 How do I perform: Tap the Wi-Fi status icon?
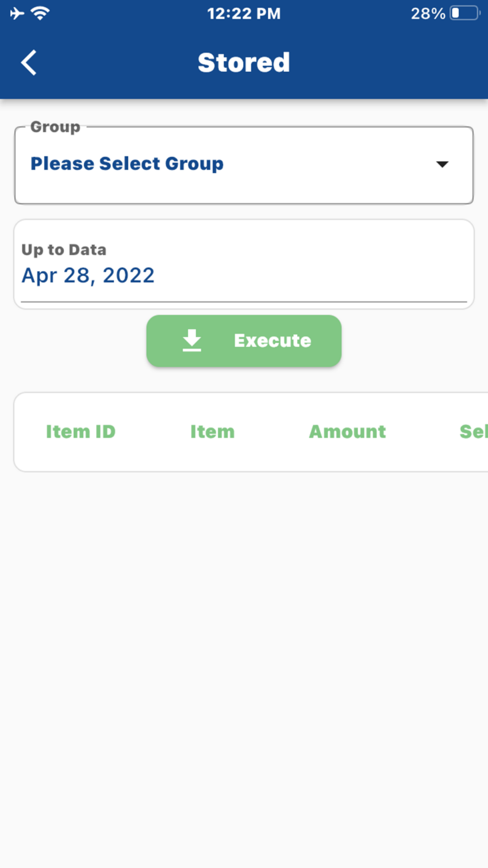[x=40, y=13]
